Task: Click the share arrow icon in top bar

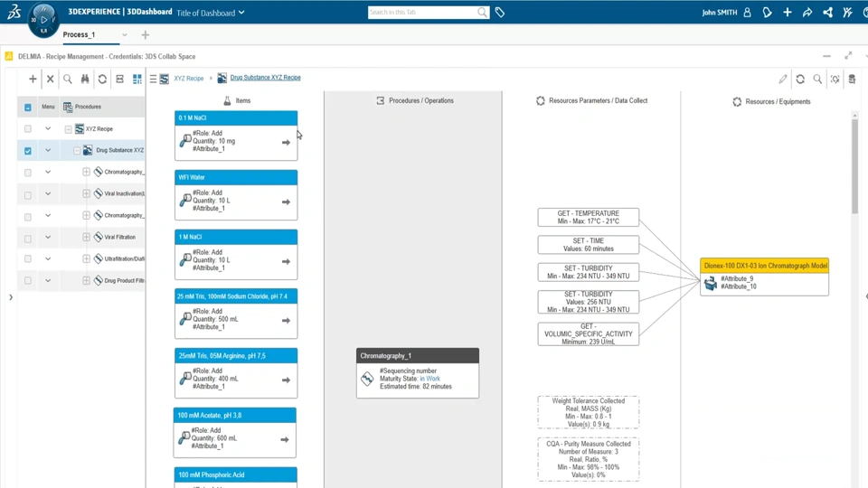Action: (807, 12)
